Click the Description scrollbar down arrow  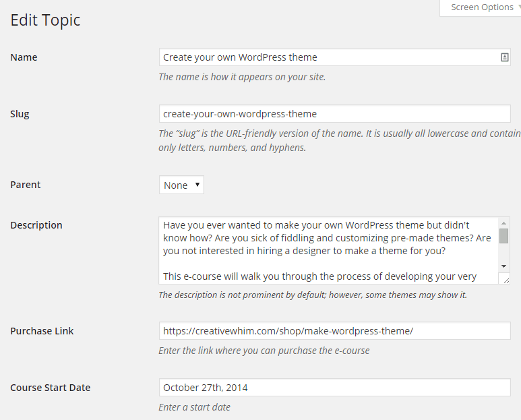click(x=503, y=266)
